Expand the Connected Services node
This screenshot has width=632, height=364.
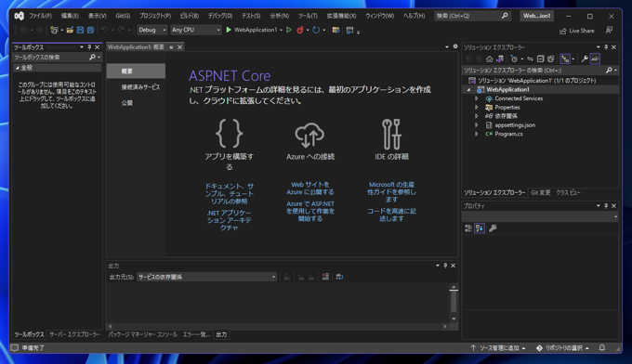(477, 98)
